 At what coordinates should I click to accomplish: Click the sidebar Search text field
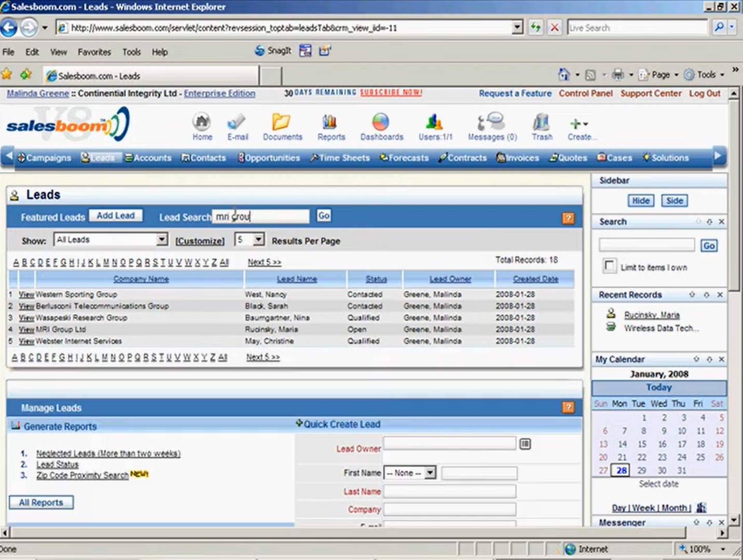(646, 245)
